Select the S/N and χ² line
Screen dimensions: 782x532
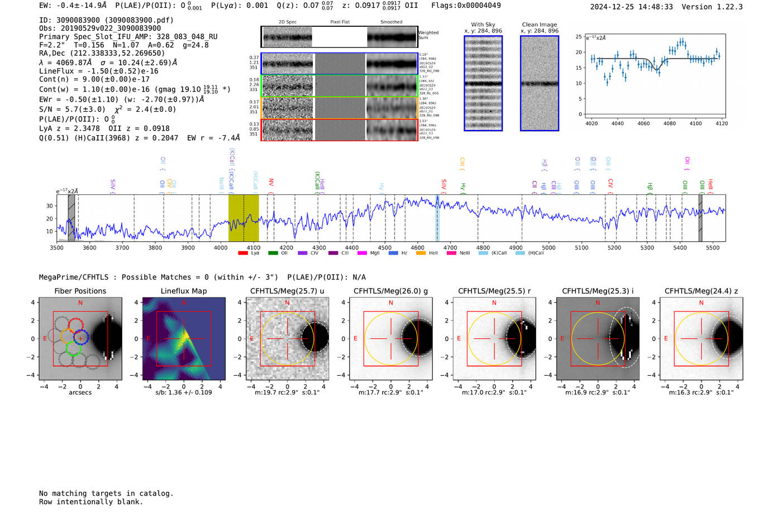click(107, 109)
